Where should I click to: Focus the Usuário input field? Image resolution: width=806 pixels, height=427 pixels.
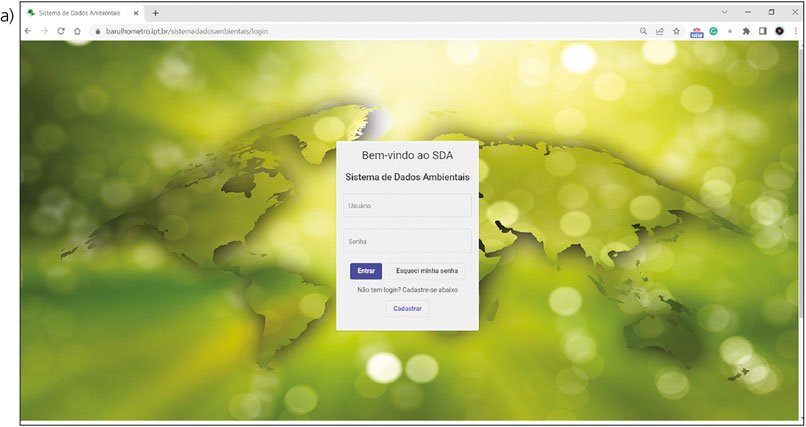click(x=407, y=206)
